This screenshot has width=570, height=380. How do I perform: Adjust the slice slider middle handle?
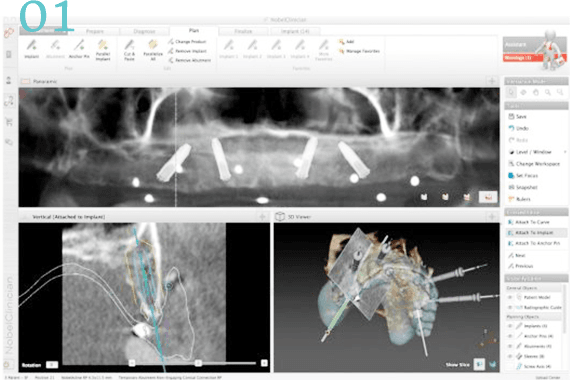coord(198,363)
